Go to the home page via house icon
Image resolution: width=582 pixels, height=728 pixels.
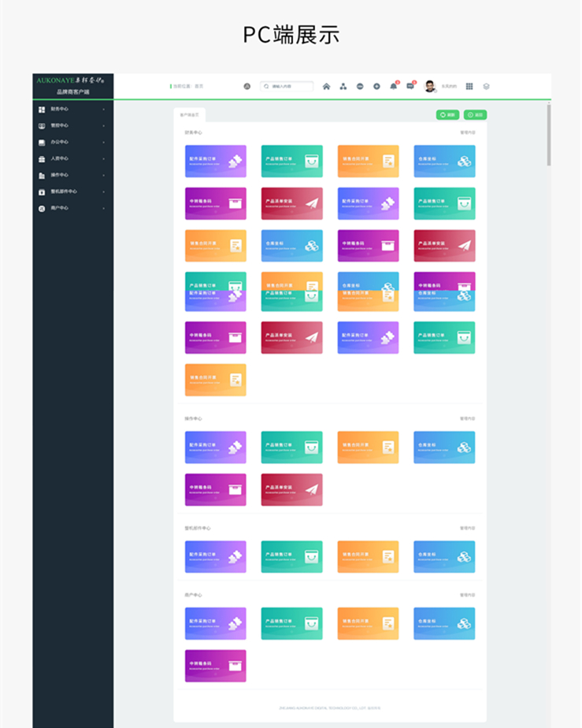pyautogui.click(x=326, y=87)
